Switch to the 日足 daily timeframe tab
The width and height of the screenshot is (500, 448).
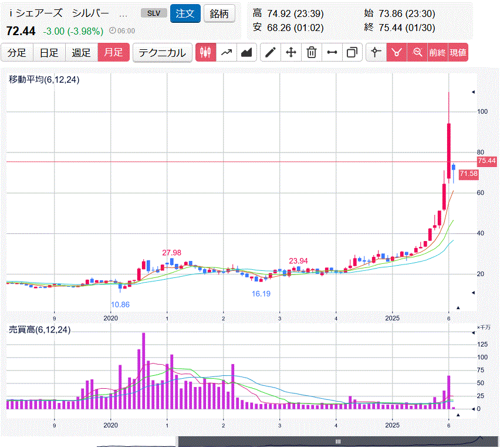[49, 53]
